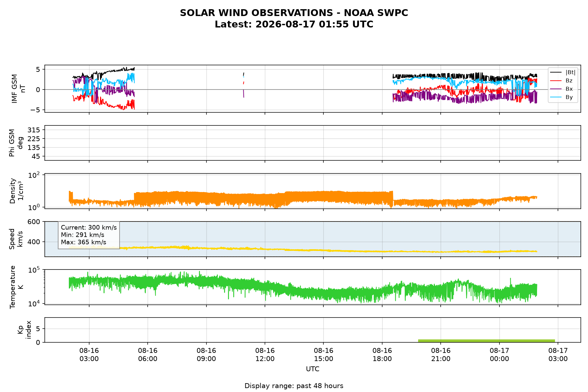Click the 315 tick on Phi GSM axis
Viewport: 588px width, 392px height.
coord(35,130)
